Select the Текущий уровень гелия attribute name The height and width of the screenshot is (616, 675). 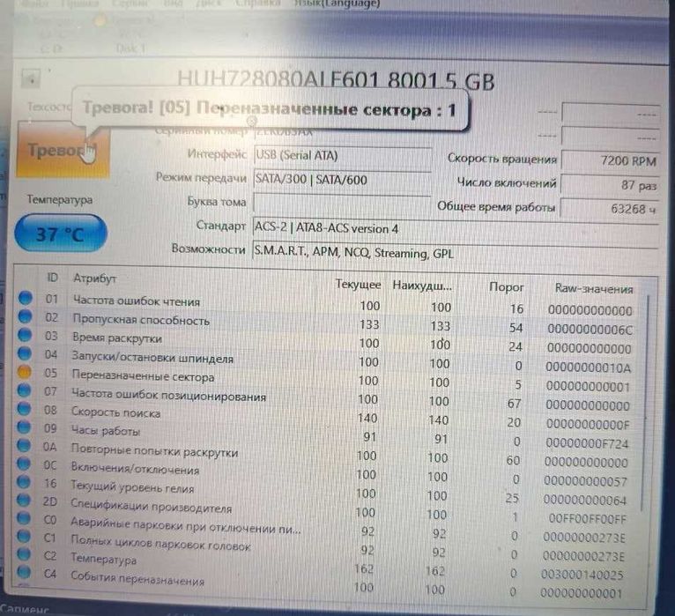[x=132, y=486]
